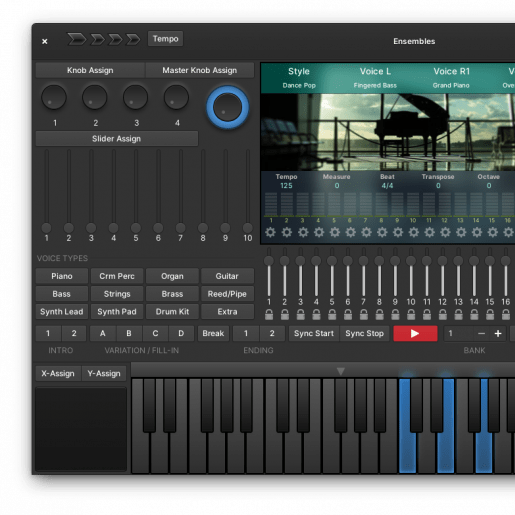
Task: Click the Octave value 0
Action: 489,186
